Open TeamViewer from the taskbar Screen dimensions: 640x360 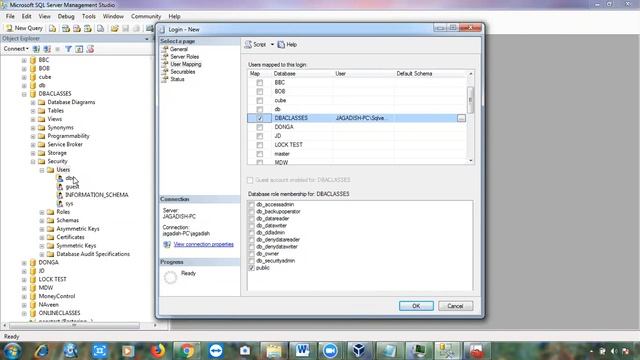216,351
